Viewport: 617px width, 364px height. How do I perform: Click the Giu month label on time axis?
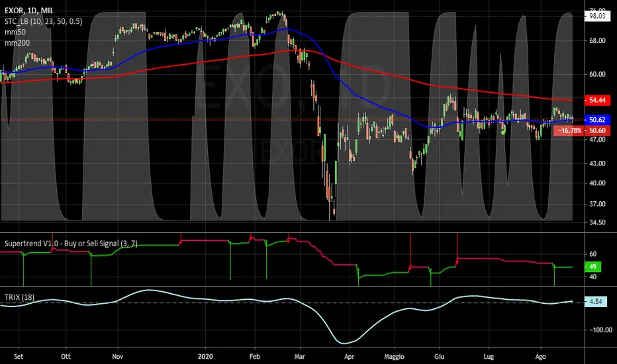coord(439,357)
